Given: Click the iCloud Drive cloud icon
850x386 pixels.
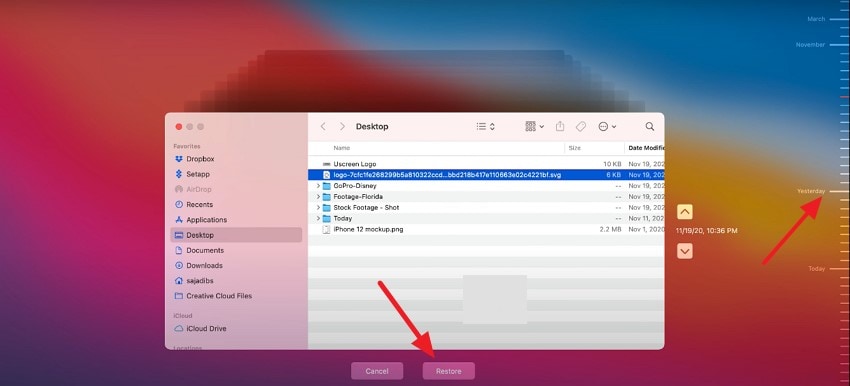Looking at the screenshot, I should [179, 329].
